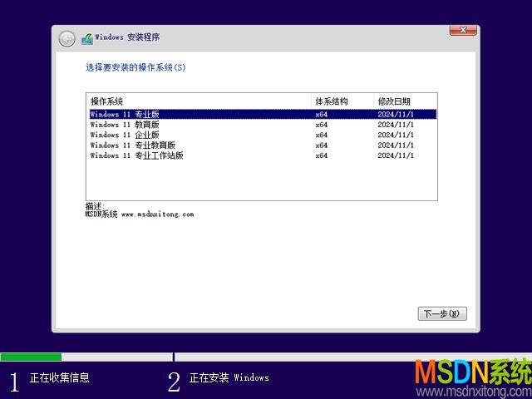This screenshot has width=532, height=399.
Task: Click 下一步(N) button
Action: point(442,313)
